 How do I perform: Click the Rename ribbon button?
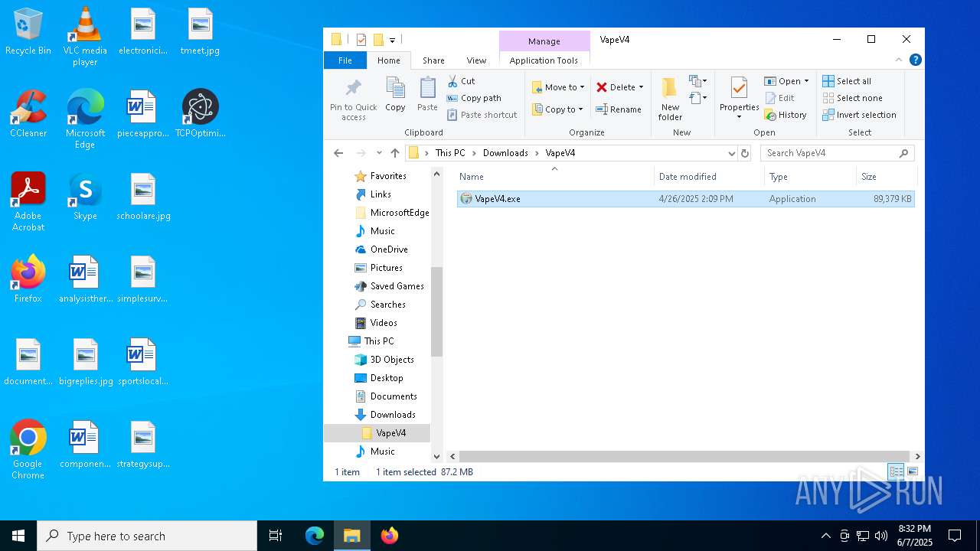tap(619, 109)
